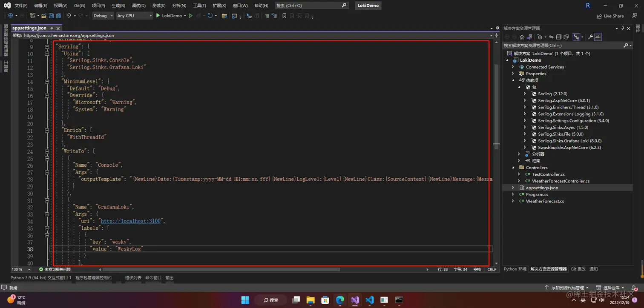Open the terminal icon in taskbar

[399, 300]
